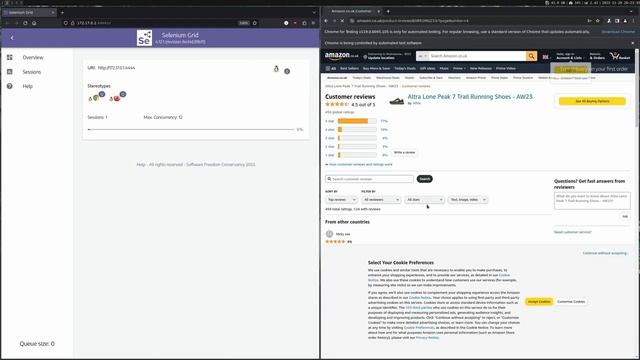Open Sessions in Selenium Grid sidebar
The height and width of the screenshot is (360, 640).
click(31, 72)
